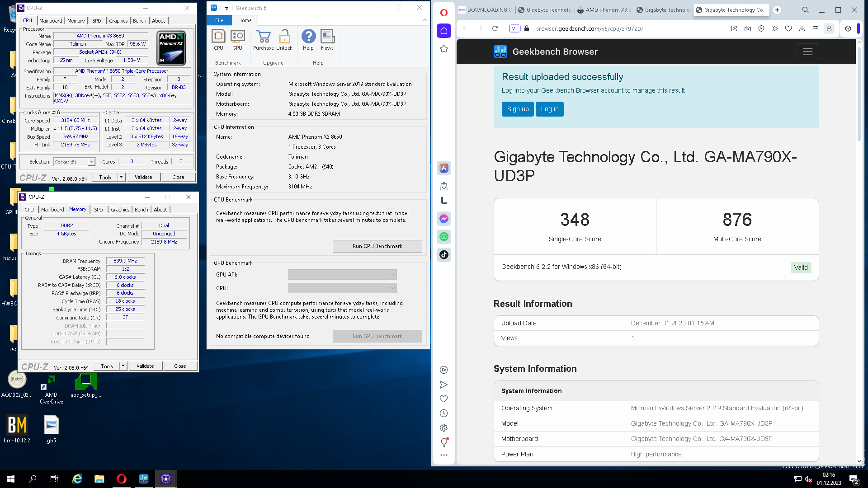Open Help icon in Geekbench ribbon
The image size is (868, 488).
308,40
